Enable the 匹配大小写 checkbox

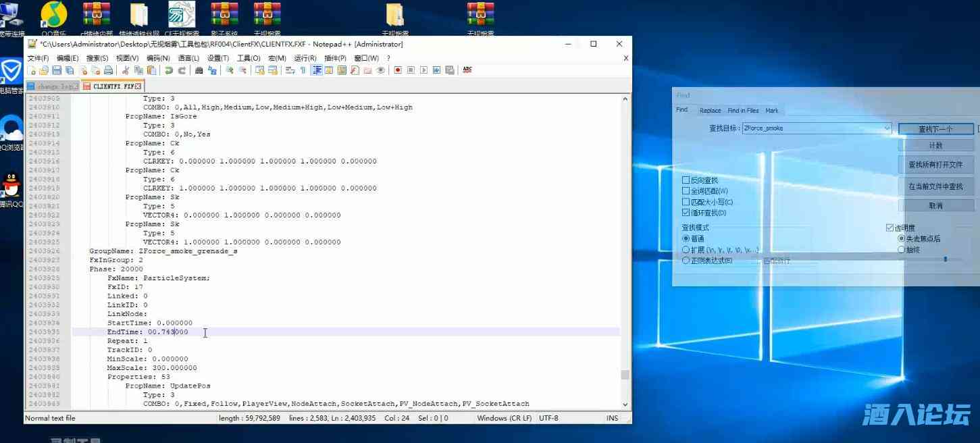click(x=686, y=202)
